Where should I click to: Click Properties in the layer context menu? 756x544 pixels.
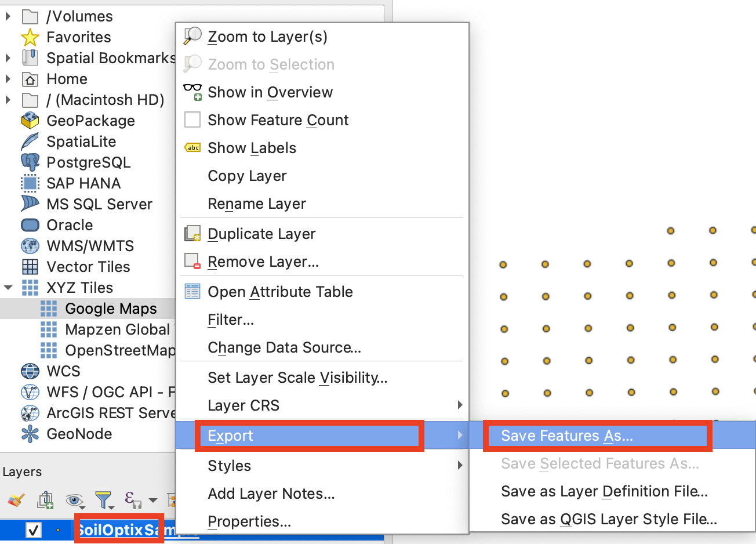click(x=249, y=521)
